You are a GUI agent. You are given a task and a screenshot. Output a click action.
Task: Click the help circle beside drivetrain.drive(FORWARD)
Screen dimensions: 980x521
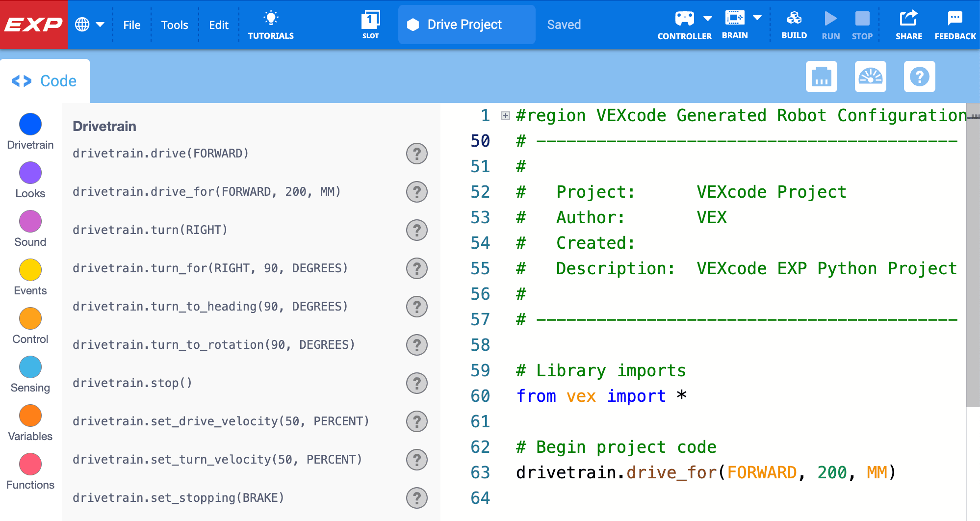416,154
